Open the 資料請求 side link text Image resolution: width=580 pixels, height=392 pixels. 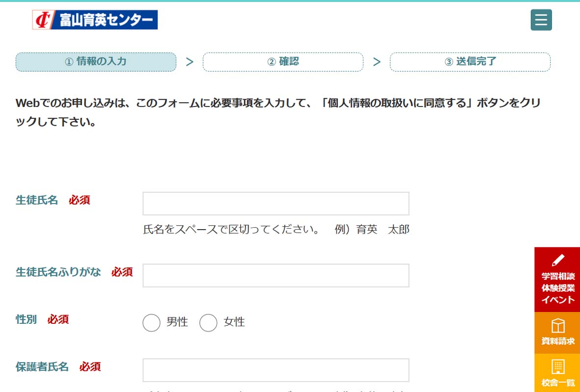click(x=557, y=341)
